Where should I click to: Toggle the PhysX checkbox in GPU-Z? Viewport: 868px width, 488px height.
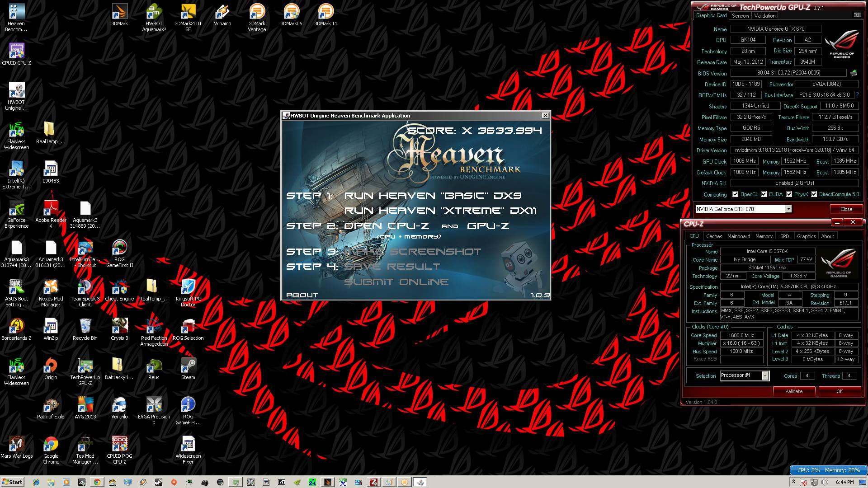[789, 194]
